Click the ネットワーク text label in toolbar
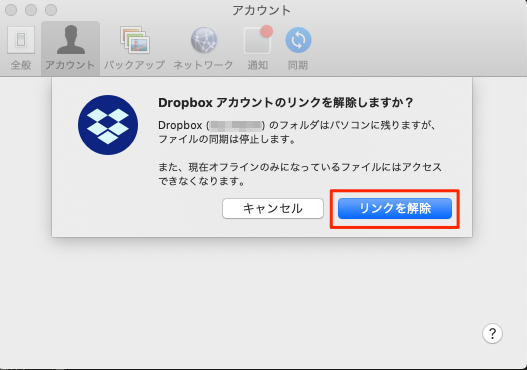 pyautogui.click(x=203, y=65)
